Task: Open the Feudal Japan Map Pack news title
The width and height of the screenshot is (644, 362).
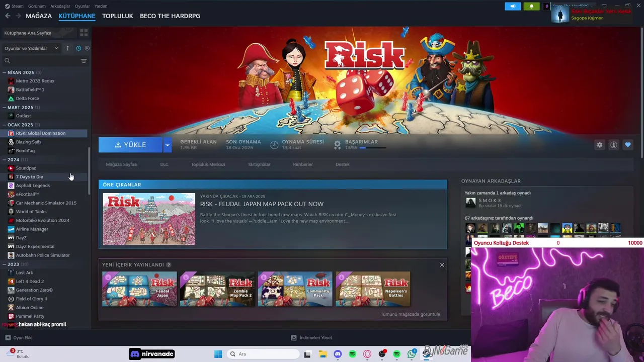Action: [262, 204]
